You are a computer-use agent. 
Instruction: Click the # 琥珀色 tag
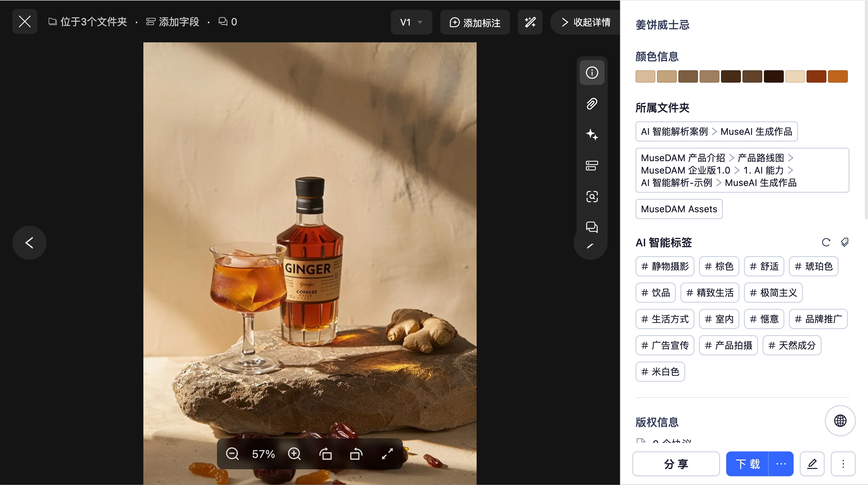pyautogui.click(x=813, y=266)
